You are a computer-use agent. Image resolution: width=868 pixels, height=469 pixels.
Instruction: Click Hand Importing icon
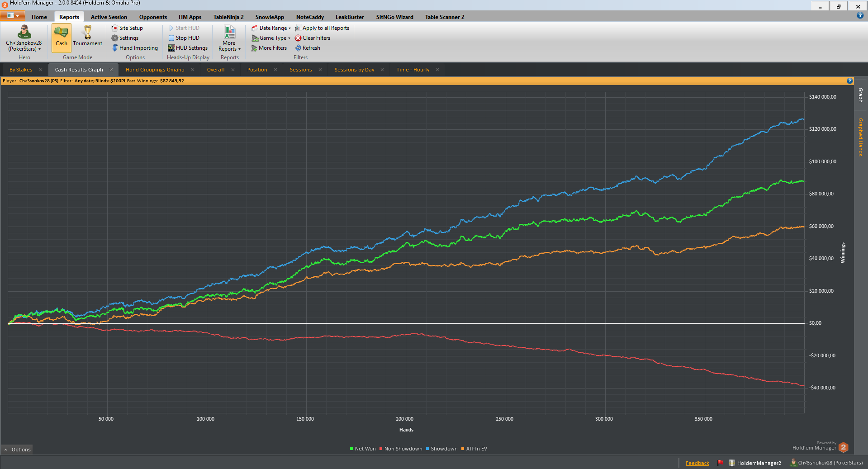[115, 48]
